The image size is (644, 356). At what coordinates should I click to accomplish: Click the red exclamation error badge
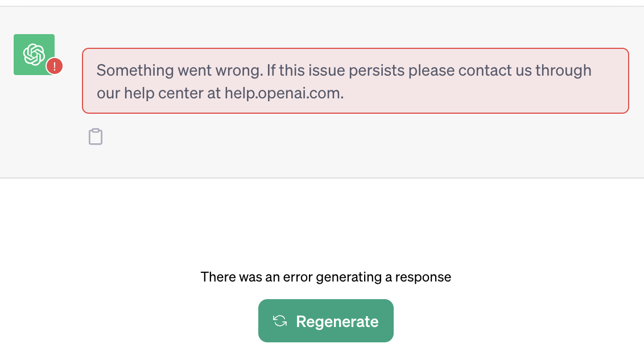pos(55,67)
